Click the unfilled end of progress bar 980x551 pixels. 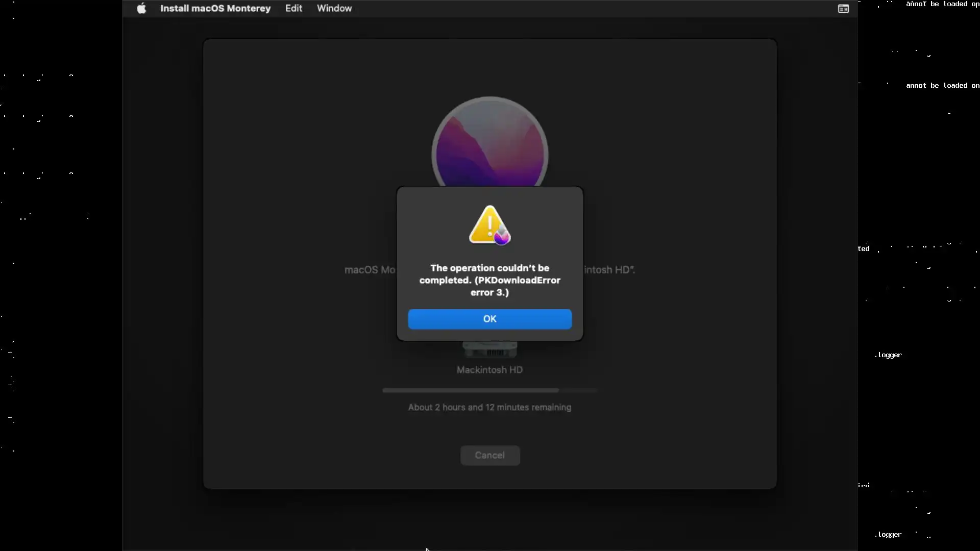578,390
